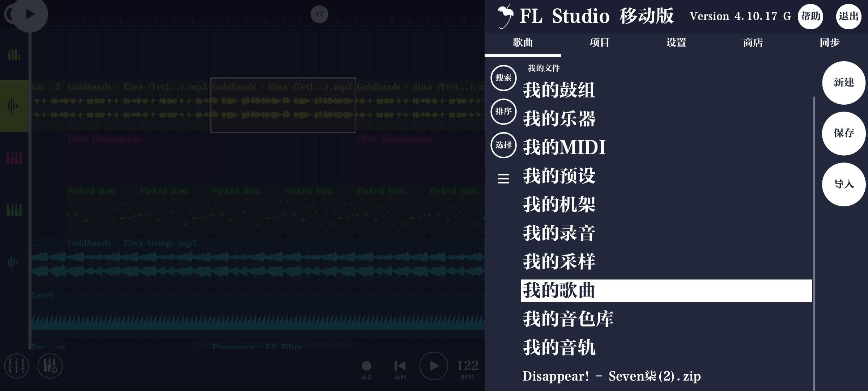Viewport: 868px width, 391px height.
Task: Tap the playhead handle with the play arrow
Action: point(30,14)
